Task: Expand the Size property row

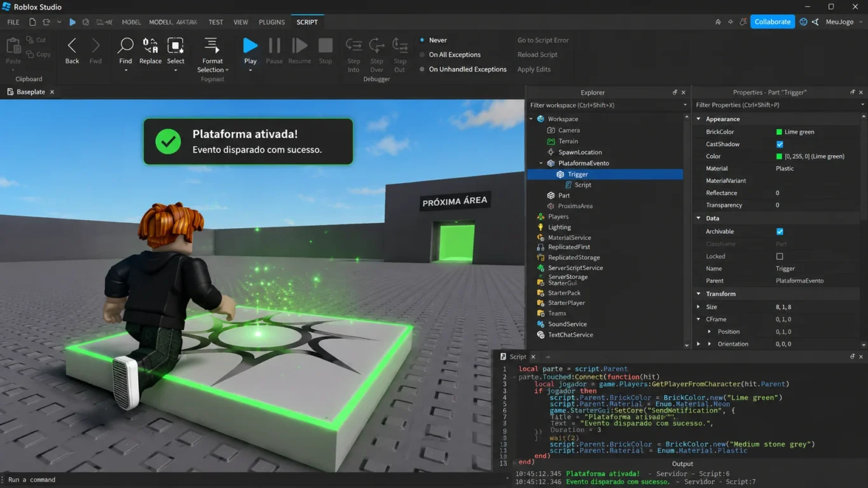Action: click(x=699, y=307)
